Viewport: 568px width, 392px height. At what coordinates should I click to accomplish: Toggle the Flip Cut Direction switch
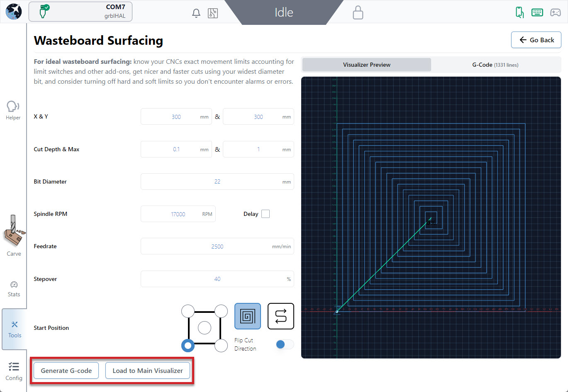click(x=285, y=344)
